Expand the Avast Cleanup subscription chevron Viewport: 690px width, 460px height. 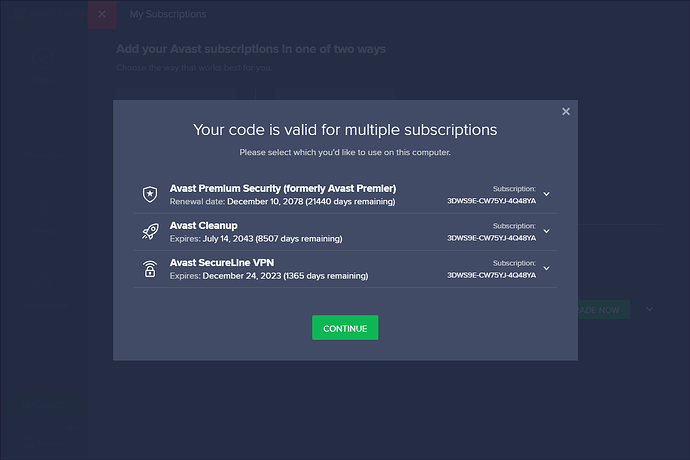point(547,232)
